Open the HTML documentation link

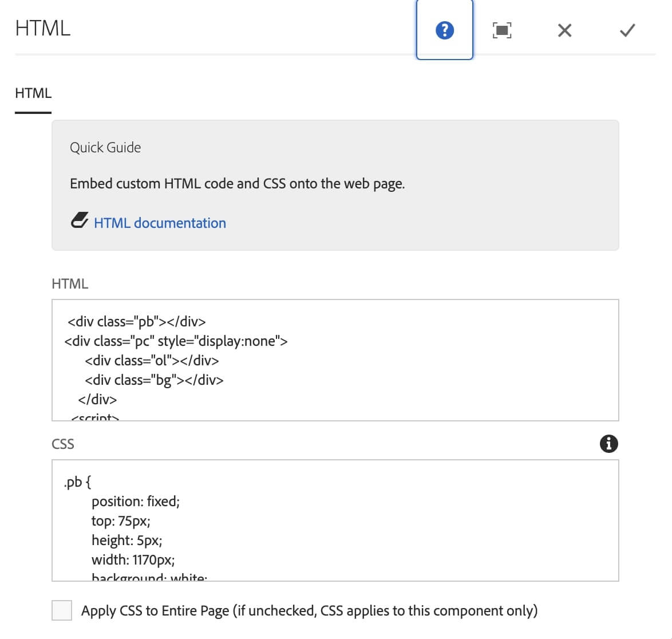pos(160,223)
